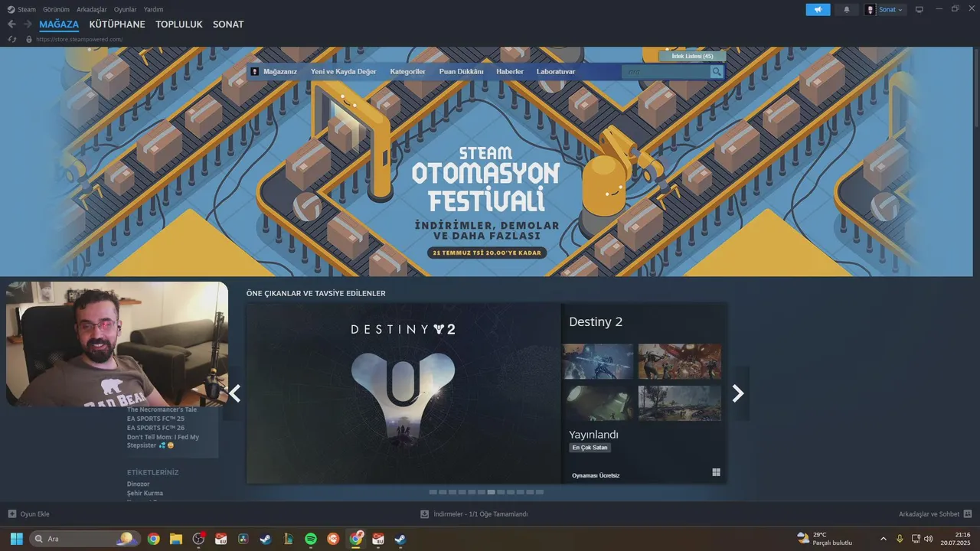Image resolution: width=980 pixels, height=551 pixels.
Task: Open the second Destiny 2 screenshot thumbnail
Action: click(680, 361)
